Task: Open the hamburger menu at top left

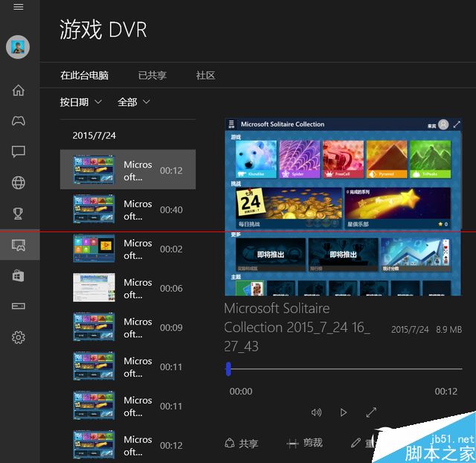Action: pyautogui.click(x=19, y=7)
